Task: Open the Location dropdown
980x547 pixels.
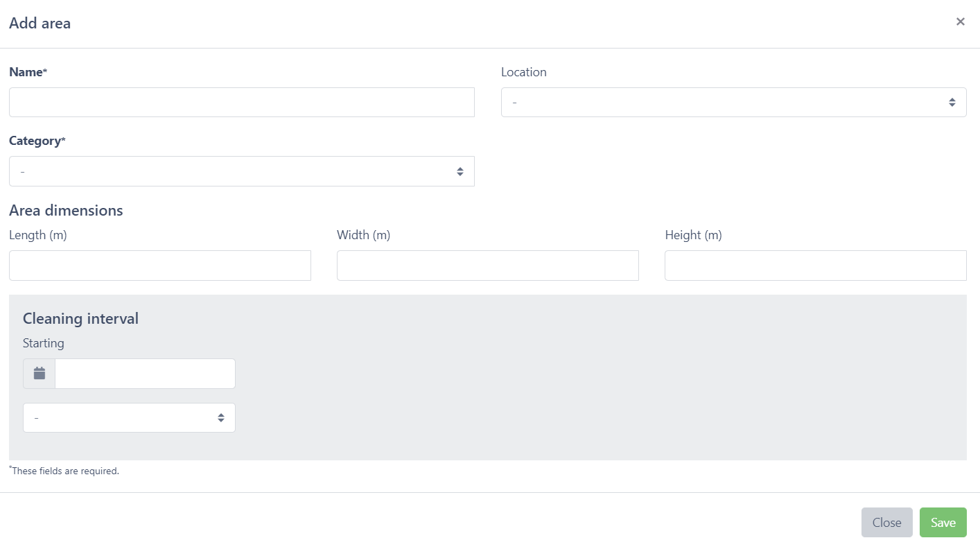Action: click(733, 103)
